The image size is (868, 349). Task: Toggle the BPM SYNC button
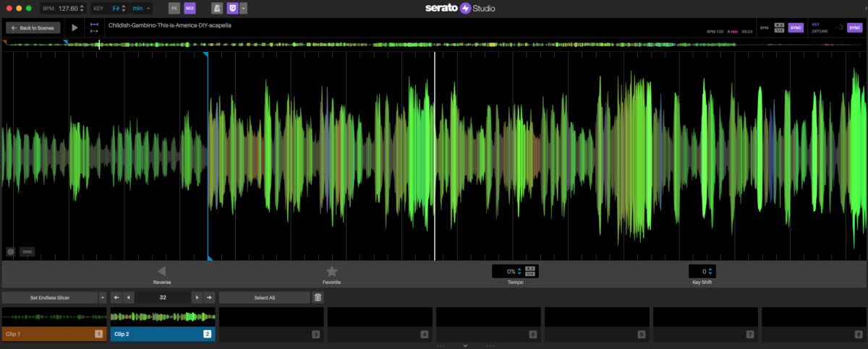(796, 27)
